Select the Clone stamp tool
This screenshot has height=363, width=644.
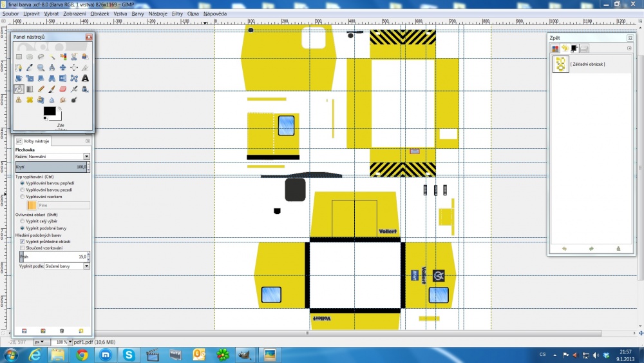pos(19,100)
